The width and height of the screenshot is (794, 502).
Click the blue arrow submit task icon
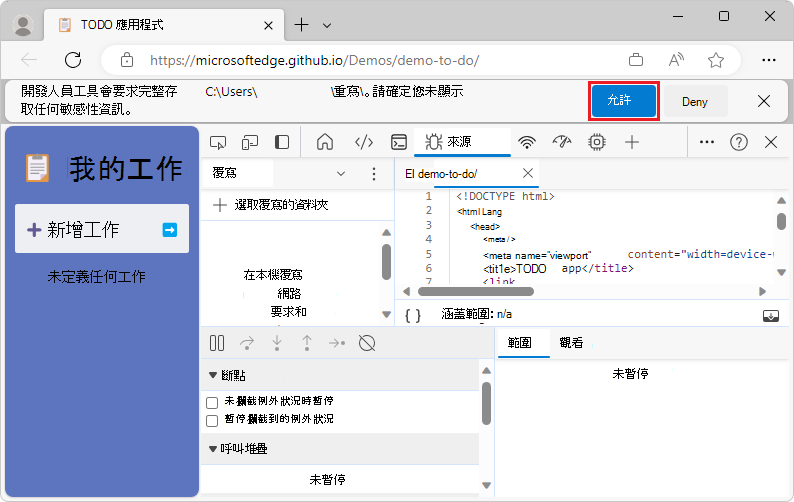pyautogui.click(x=170, y=230)
